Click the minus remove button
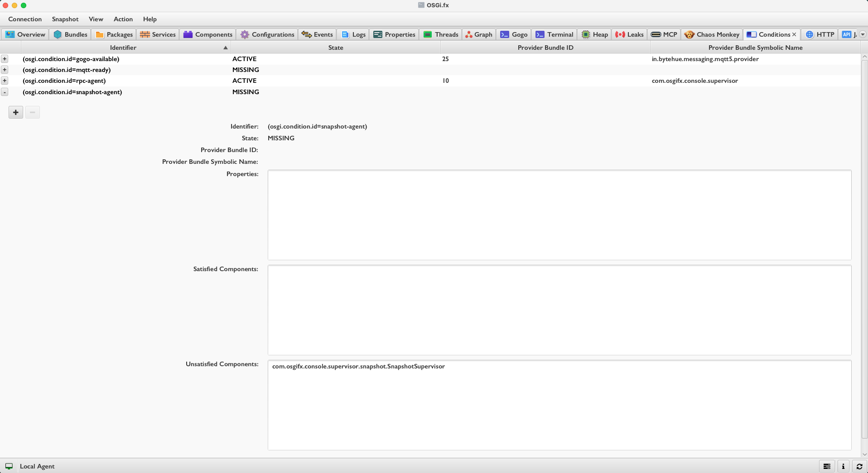Viewport: 868px width, 473px height. (33, 112)
